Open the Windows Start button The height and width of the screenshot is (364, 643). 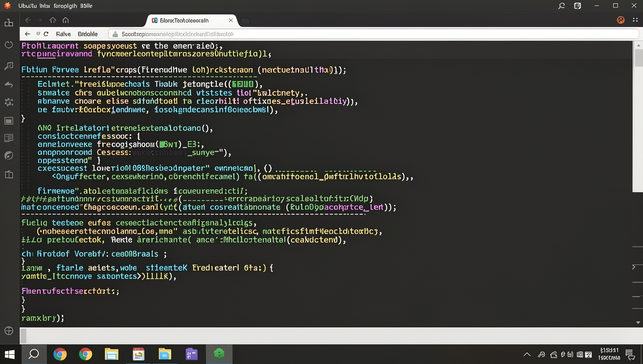pos(10,354)
